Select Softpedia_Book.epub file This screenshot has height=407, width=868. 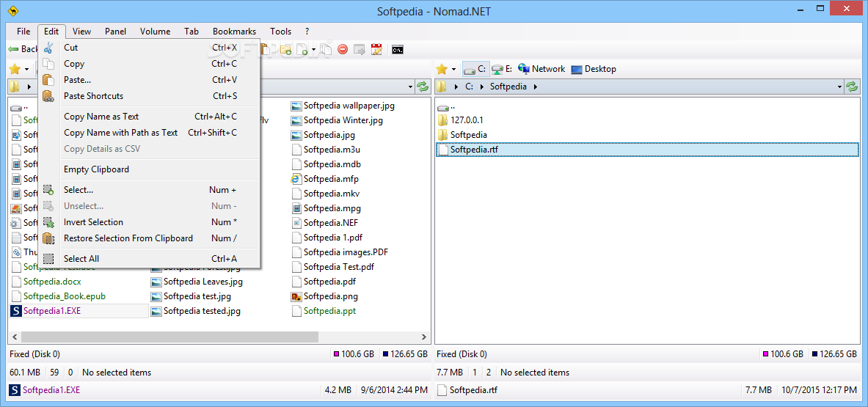pyautogui.click(x=57, y=296)
